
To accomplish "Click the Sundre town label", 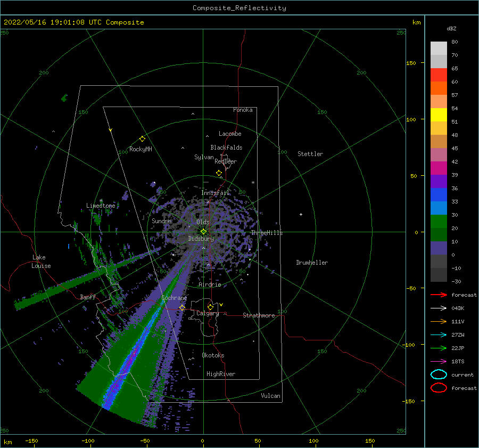I will coord(162,221).
